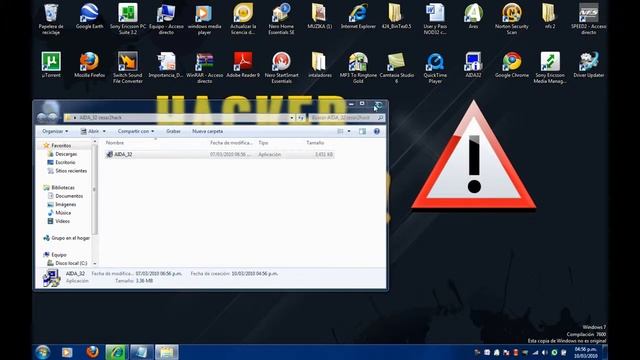This screenshot has height=360, width=640.
Task: Select Switch Sound File Converter icon
Action: 128,67
